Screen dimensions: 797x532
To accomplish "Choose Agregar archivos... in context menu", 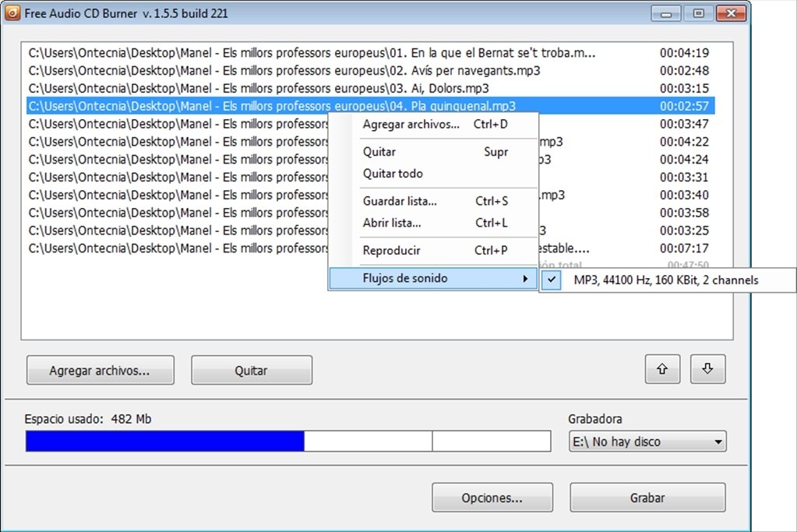I will point(435,125).
